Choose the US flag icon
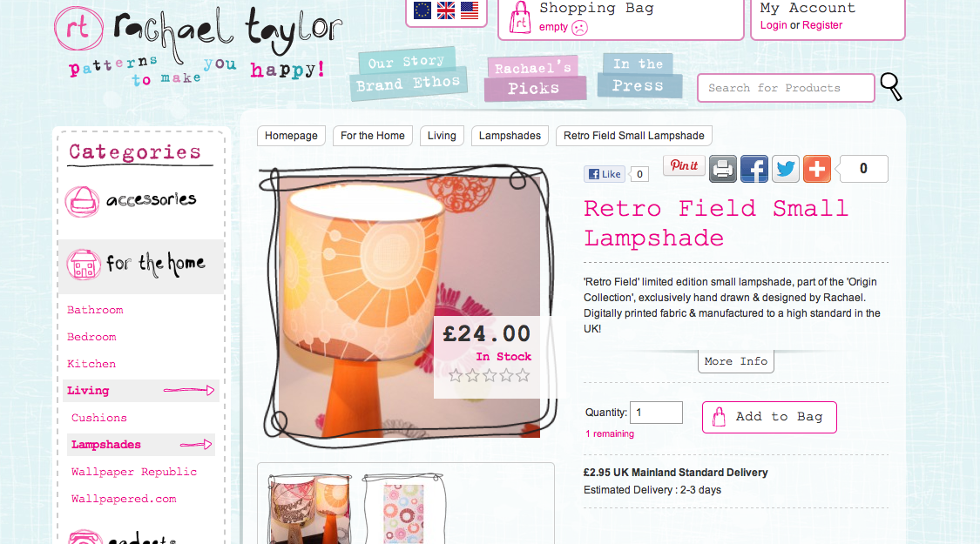Viewport: 980px width, 544px height. tap(470, 10)
